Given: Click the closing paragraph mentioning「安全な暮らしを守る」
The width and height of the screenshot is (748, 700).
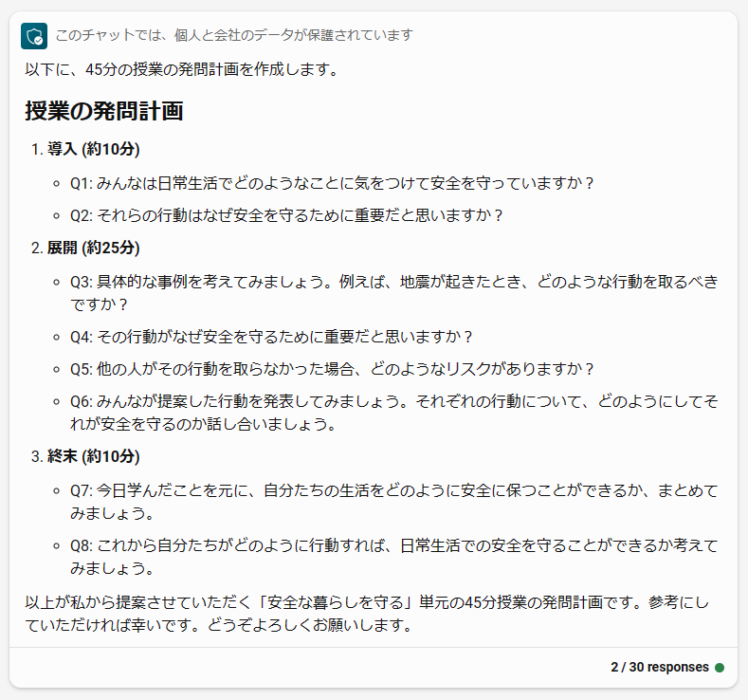Looking at the screenshot, I should 367,614.
